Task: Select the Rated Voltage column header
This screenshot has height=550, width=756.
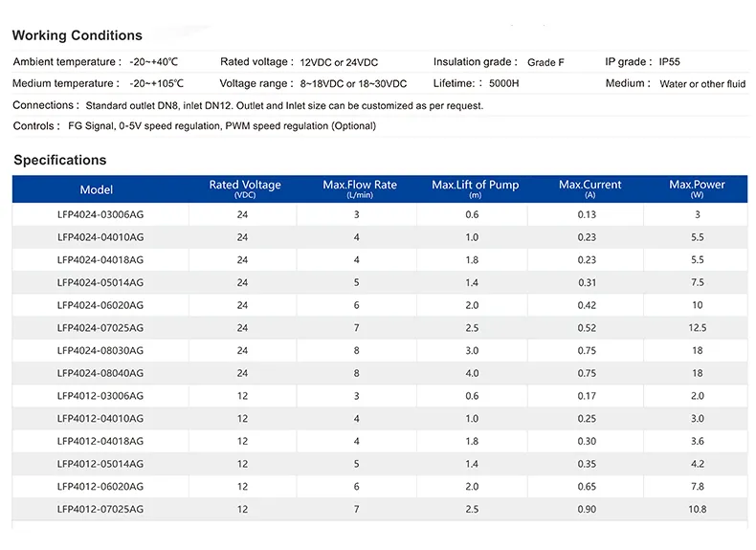Action: pos(245,188)
